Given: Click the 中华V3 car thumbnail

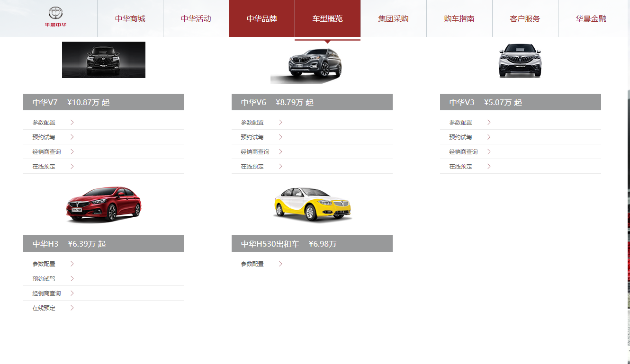Looking at the screenshot, I should tap(520, 61).
